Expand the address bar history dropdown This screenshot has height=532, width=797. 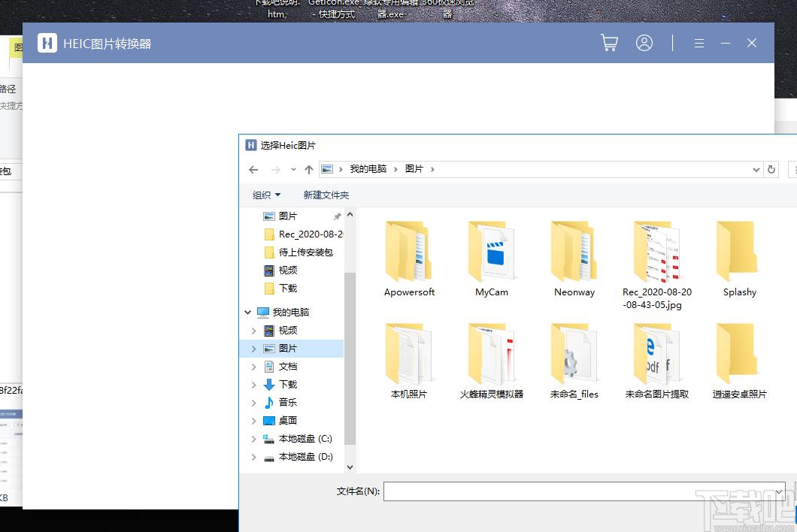coord(756,170)
